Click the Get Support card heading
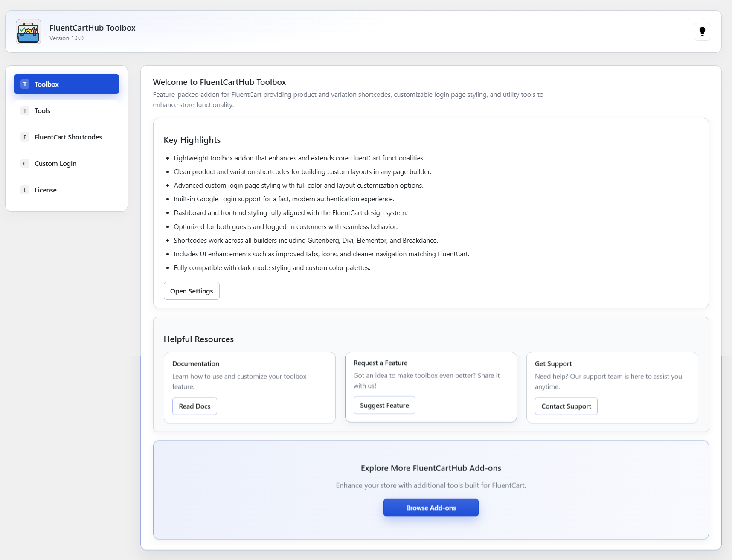The height and width of the screenshot is (560, 732). click(553, 363)
